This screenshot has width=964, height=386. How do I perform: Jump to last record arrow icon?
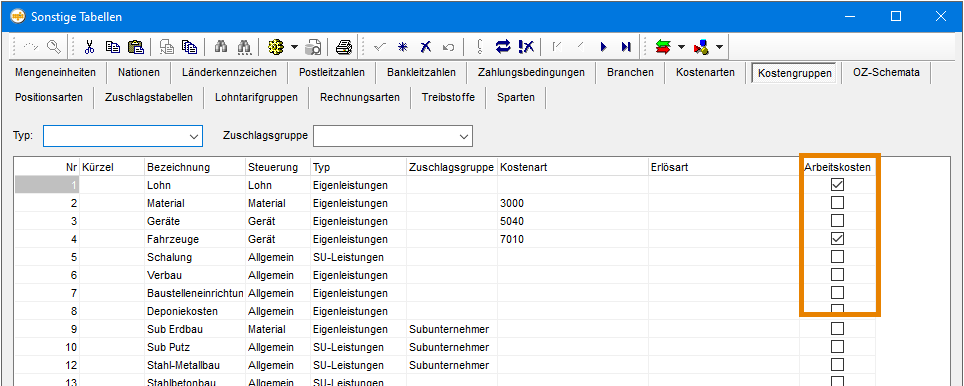tap(626, 47)
